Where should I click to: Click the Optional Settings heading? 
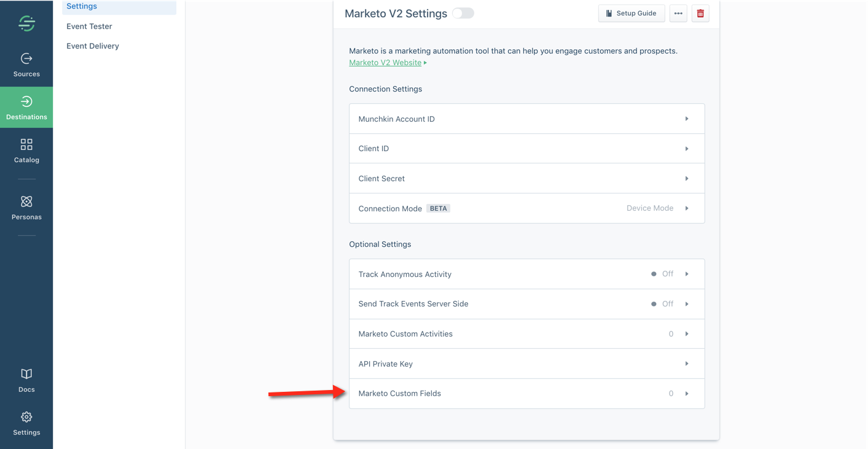click(x=380, y=244)
